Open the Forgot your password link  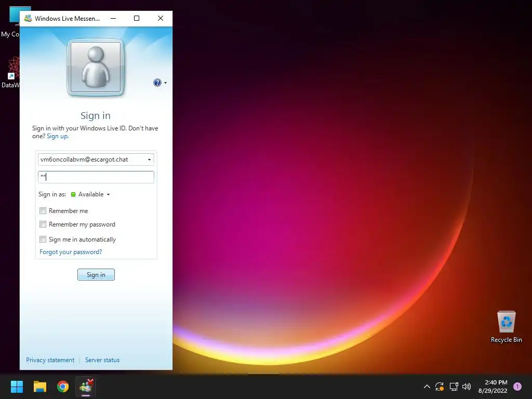(71, 252)
